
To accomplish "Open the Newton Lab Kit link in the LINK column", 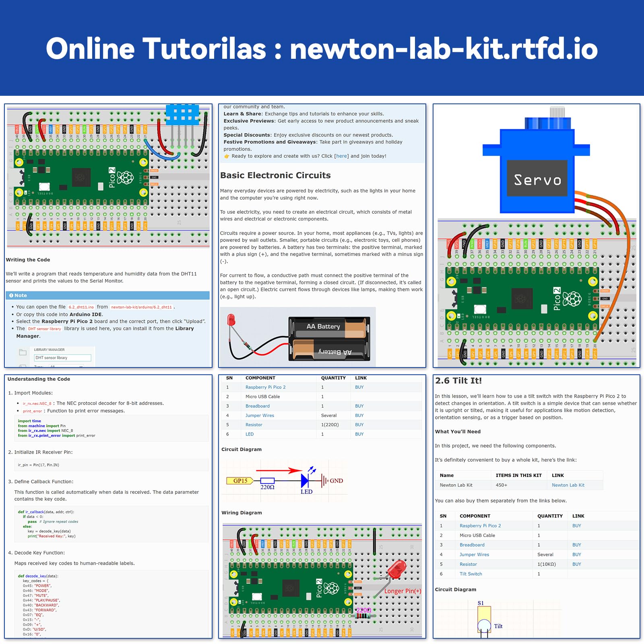I will coord(568,485).
